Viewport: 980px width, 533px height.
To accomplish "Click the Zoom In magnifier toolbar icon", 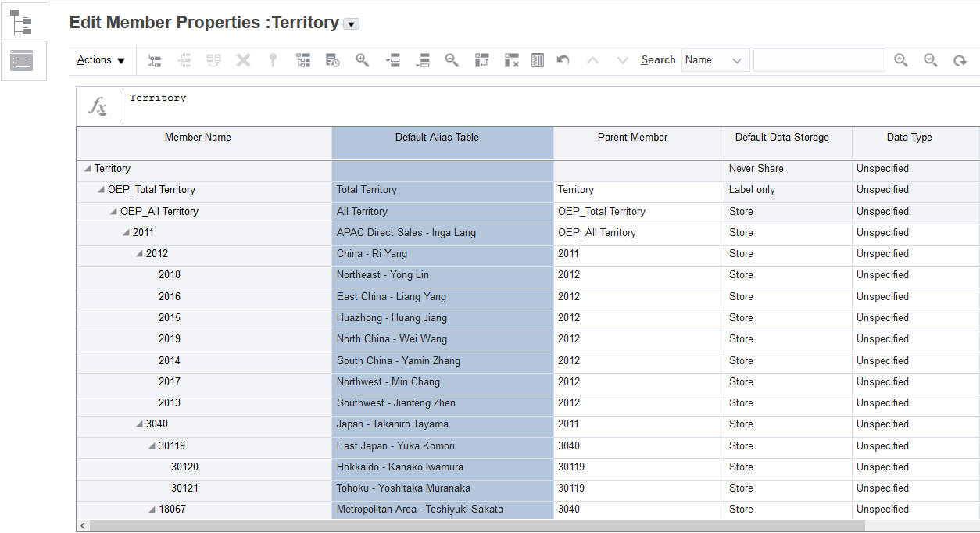I will coord(362,60).
